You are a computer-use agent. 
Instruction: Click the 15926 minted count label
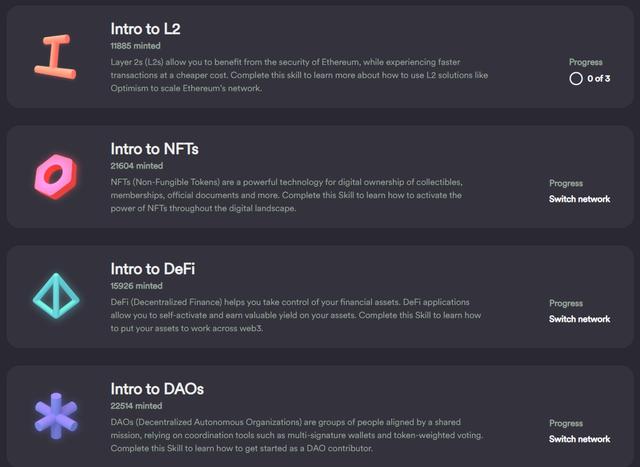click(x=137, y=286)
